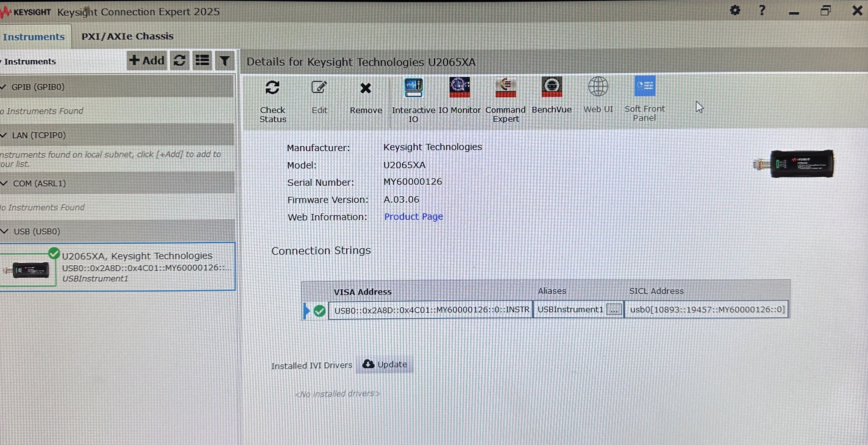Click model value U2065XA
The image size is (868, 445).
point(404,165)
